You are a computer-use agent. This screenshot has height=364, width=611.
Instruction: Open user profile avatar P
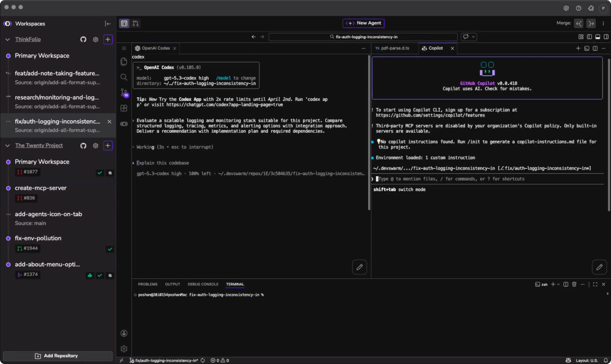coord(603,8)
